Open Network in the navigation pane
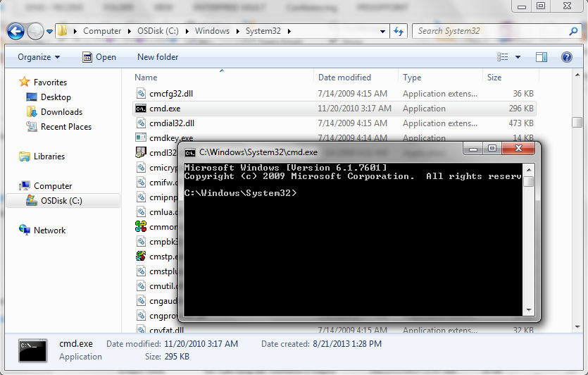Image resolution: width=588 pixels, height=375 pixels. click(x=49, y=230)
